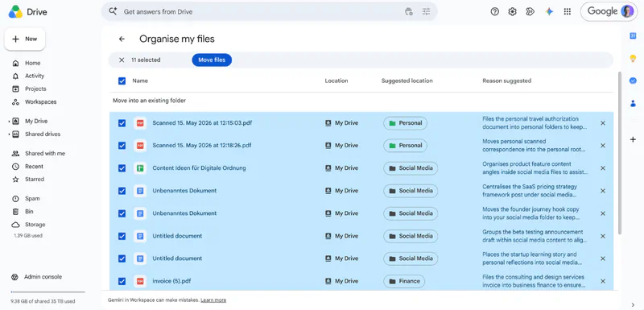Open Contacts from the side panel
Viewport: 644px width, 310px height.
point(633,104)
